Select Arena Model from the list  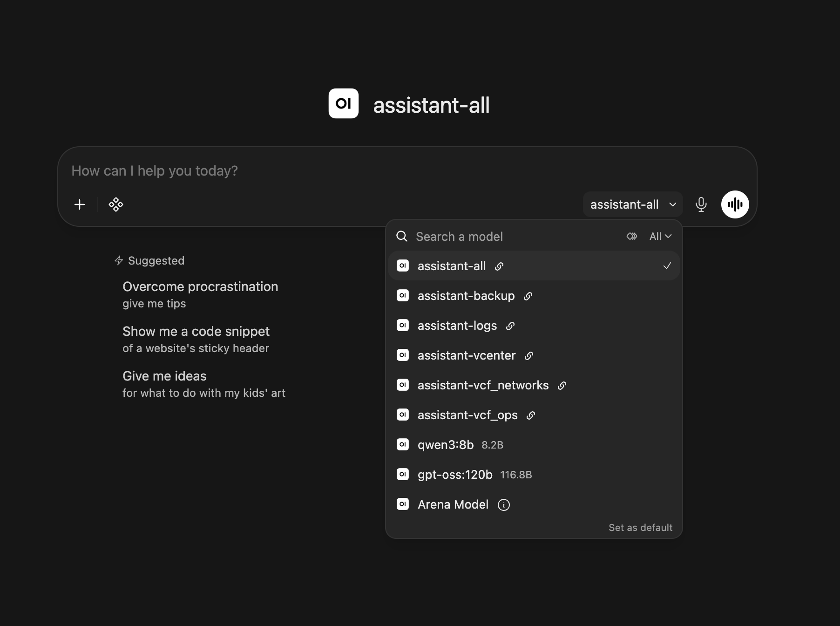534,504
